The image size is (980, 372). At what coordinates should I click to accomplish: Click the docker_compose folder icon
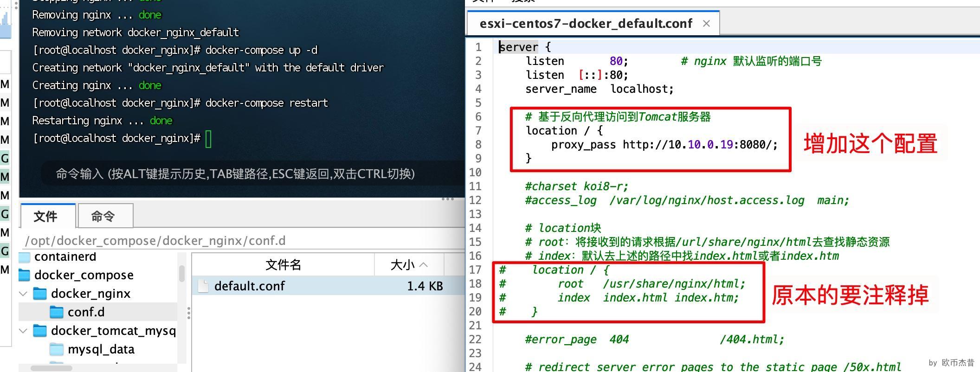pos(25,275)
